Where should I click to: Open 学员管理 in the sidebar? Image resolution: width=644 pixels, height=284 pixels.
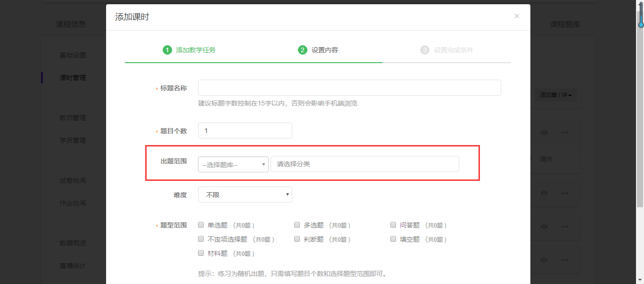(x=73, y=140)
